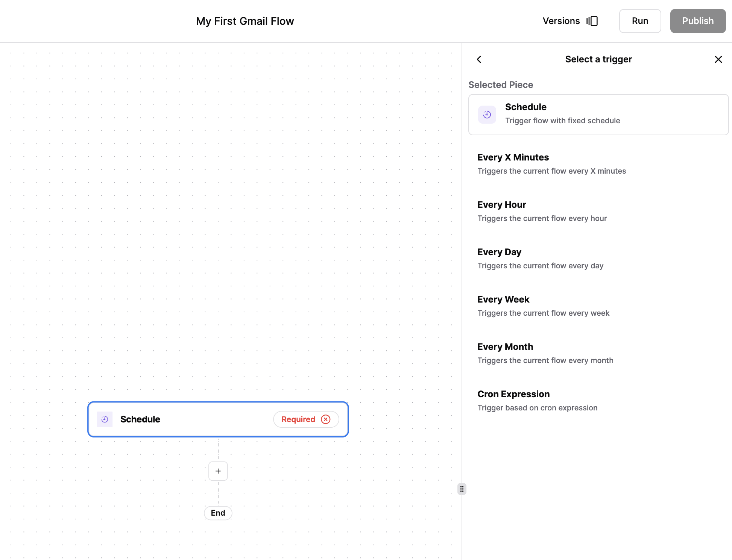Click the End node
This screenshot has width=732, height=560.
[218, 513]
